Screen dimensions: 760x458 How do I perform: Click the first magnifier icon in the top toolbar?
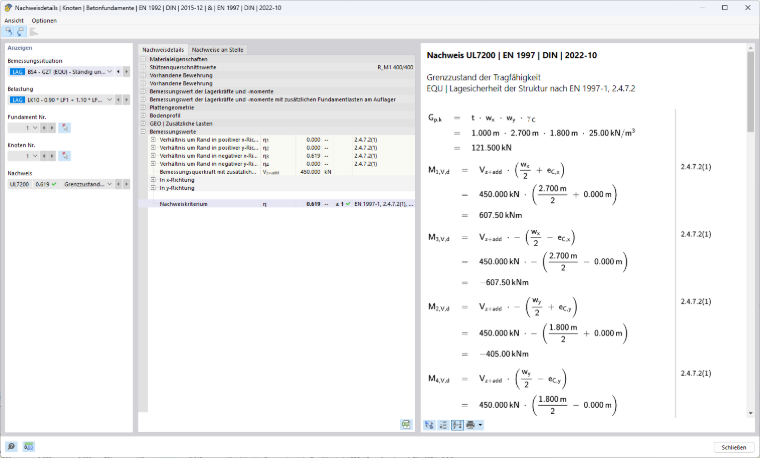[8, 32]
